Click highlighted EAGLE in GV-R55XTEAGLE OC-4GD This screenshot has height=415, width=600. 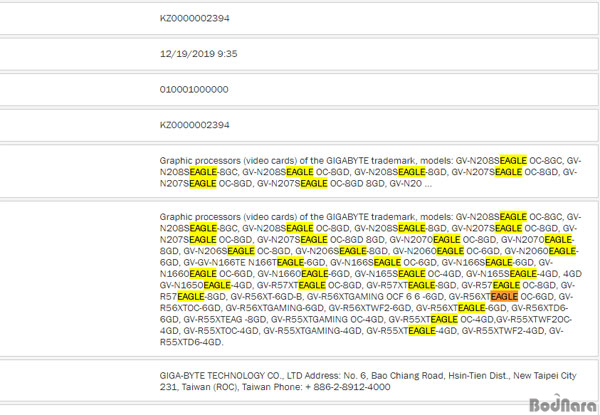pyautogui.click(x=444, y=319)
